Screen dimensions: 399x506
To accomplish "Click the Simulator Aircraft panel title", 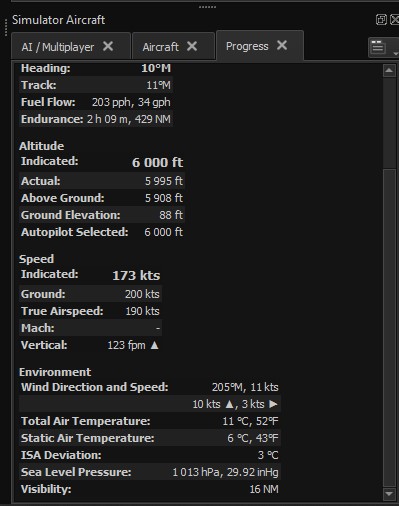I will [59, 20].
